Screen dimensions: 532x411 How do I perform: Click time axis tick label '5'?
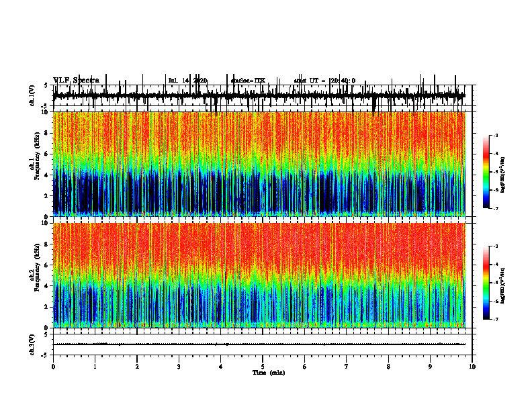pos(263,367)
